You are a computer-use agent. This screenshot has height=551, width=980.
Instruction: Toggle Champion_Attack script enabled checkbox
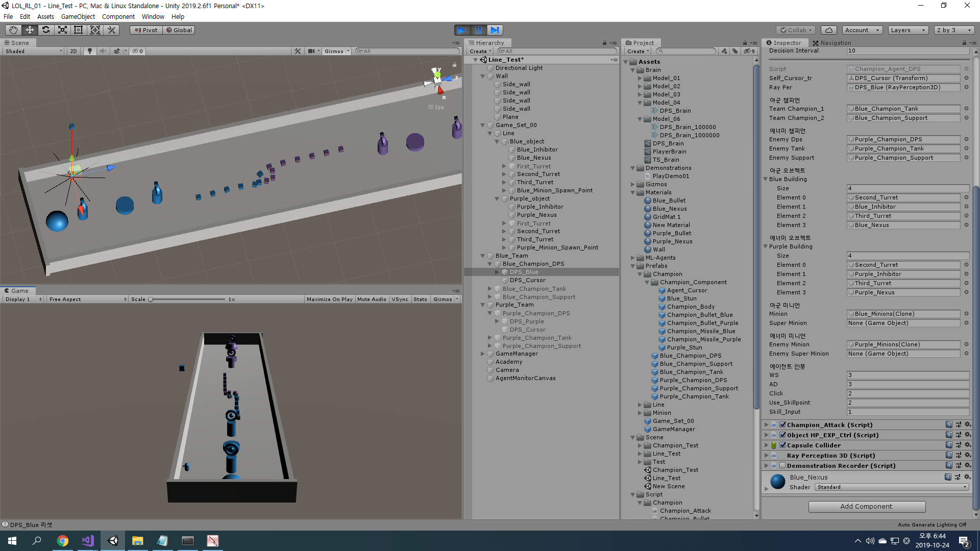782,424
